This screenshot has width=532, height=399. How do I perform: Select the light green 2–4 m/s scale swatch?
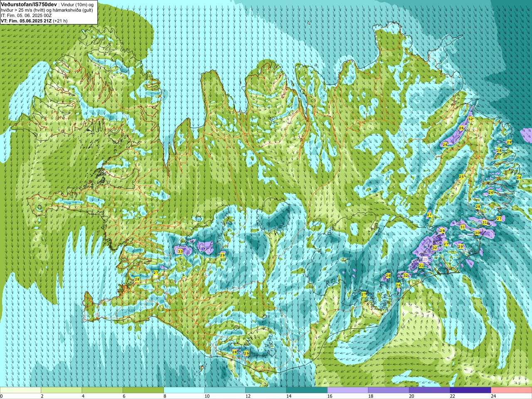click(61, 390)
